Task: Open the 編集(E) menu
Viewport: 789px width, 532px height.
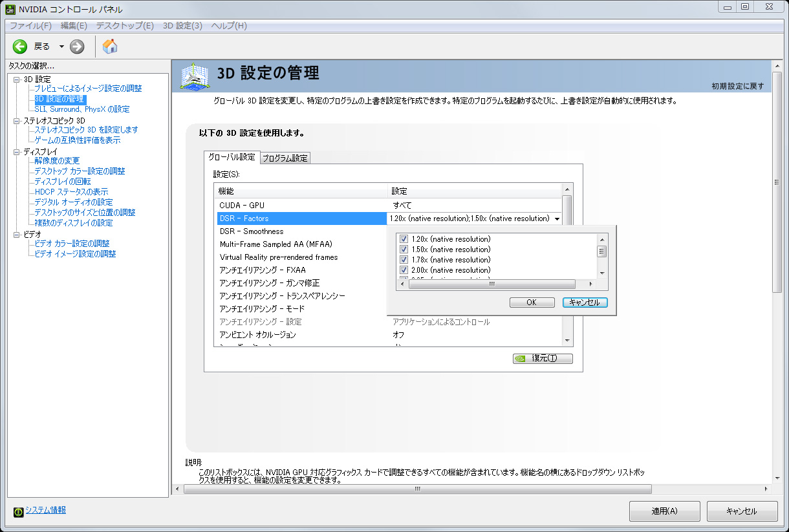Action: click(x=74, y=26)
